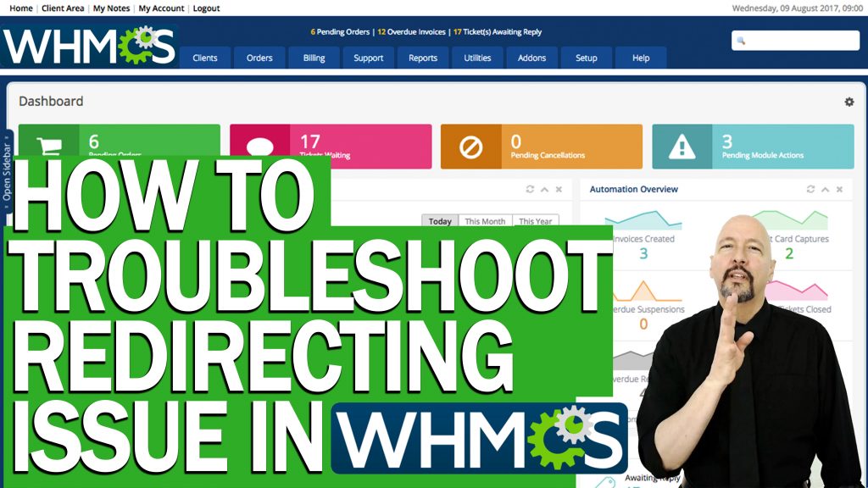Switch chart to This Month
The height and width of the screenshot is (488, 868).
485,221
